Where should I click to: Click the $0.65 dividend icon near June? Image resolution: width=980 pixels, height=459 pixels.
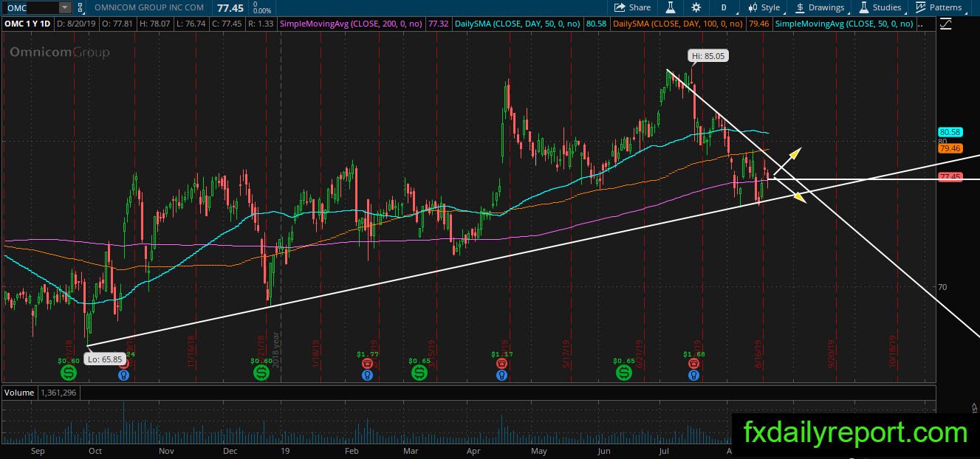(x=624, y=373)
